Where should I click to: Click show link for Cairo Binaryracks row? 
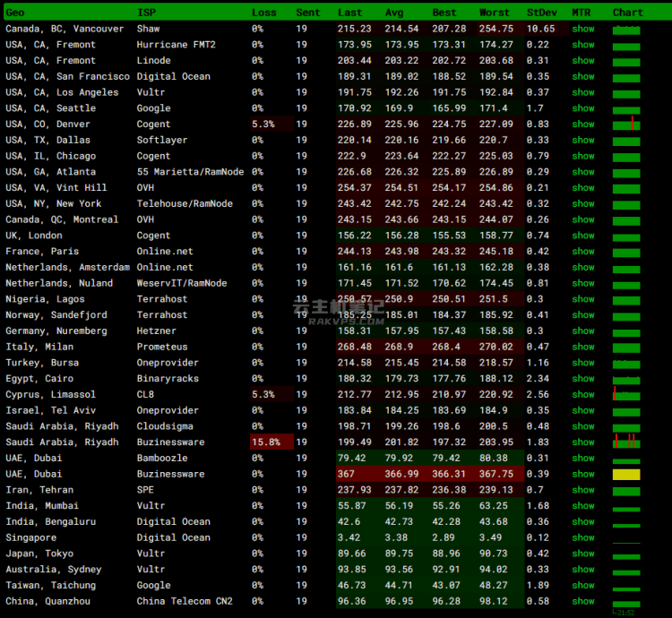point(583,378)
